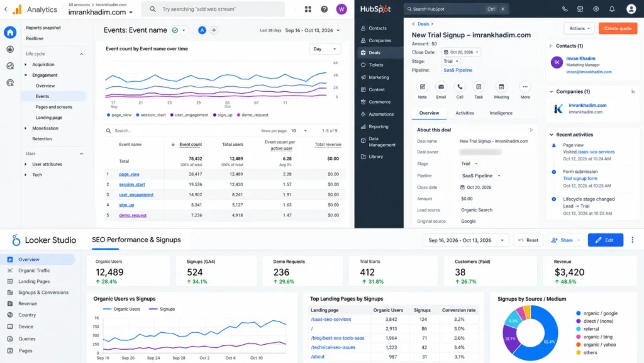
Task: Open the Sep 16 - Oct 13 date range in Analytics
Action: pyautogui.click(x=312, y=30)
